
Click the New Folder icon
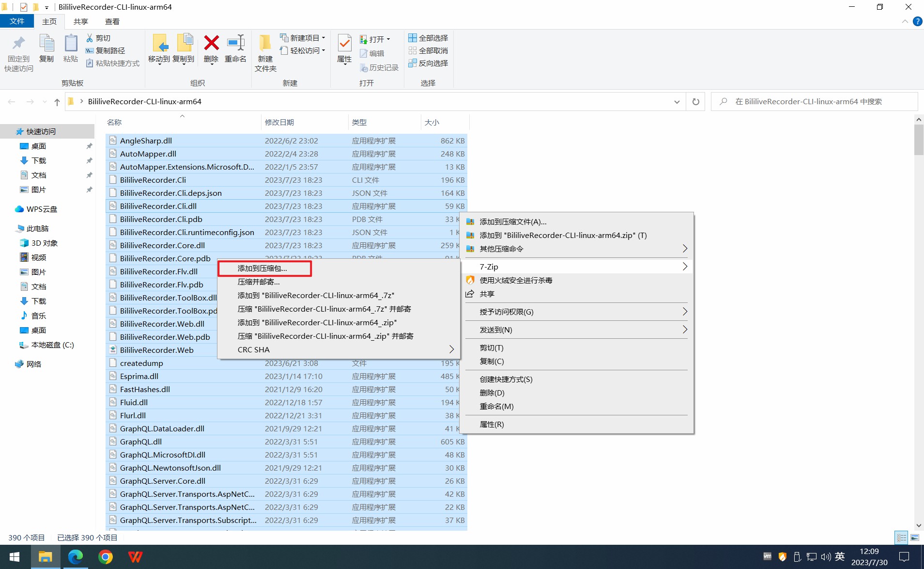[x=265, y=44]
